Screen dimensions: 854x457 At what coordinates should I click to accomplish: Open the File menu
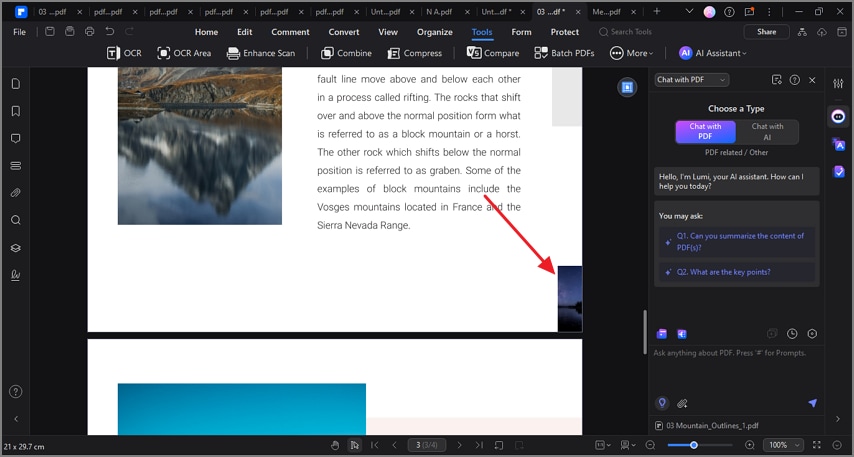[x=20, y=32]
